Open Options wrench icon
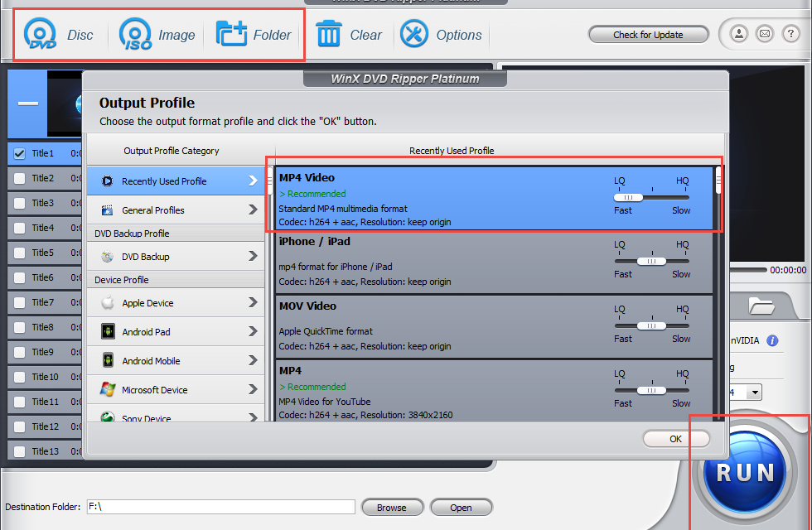This screenshot has height=530, width=812. click(414, 35)
